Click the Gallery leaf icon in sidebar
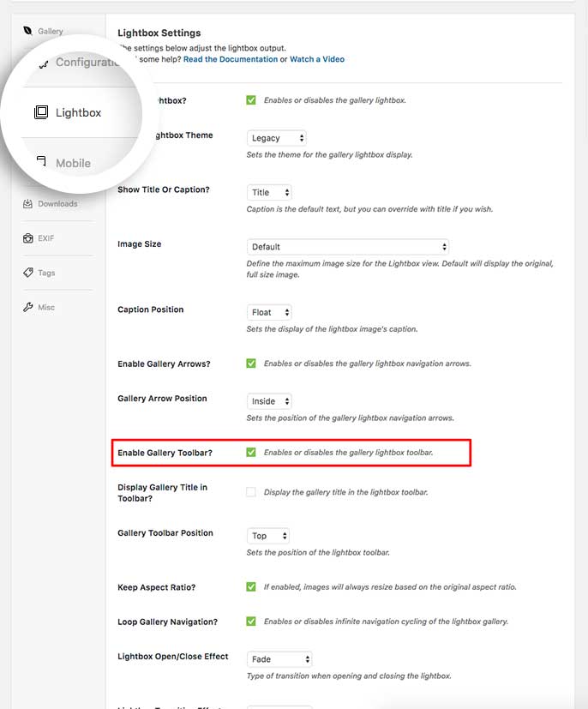The height and width of the screenshot is (709, 588). (x=28, y=31)
